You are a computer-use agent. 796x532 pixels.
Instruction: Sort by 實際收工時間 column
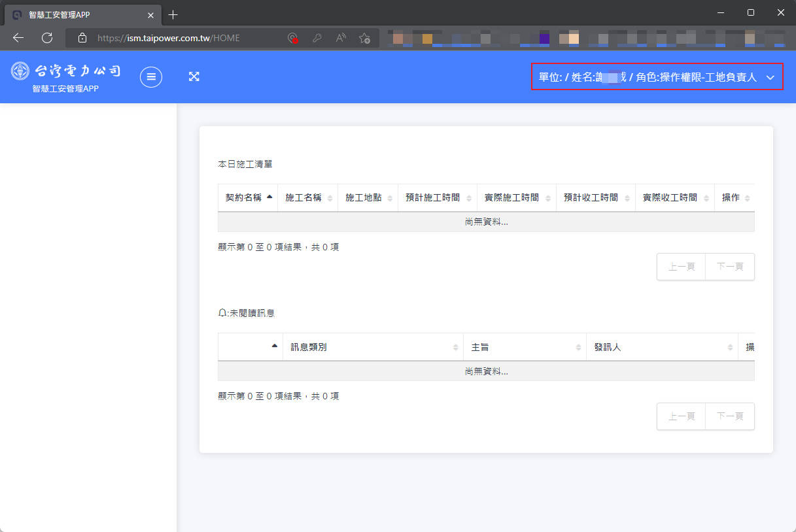point(675,197)
